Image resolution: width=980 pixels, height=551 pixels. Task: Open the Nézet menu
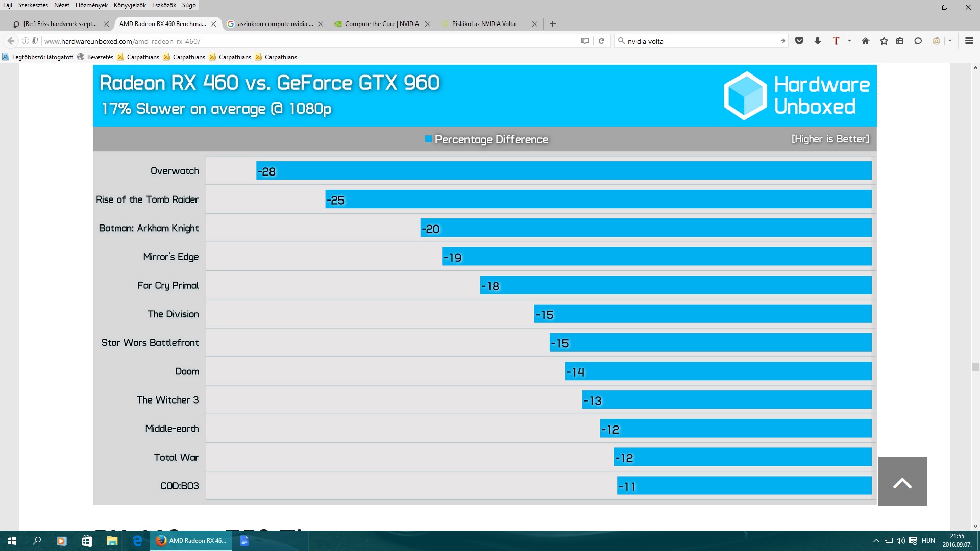62,5
